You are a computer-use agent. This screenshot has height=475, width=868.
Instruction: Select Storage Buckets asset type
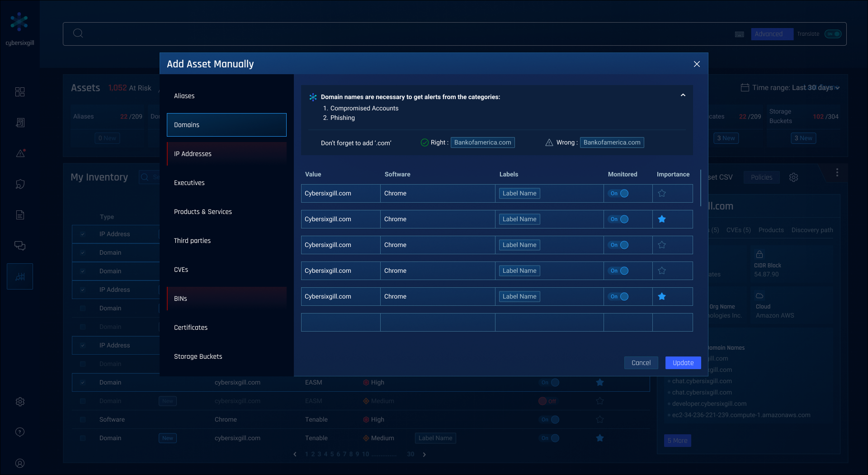(x=226, y=356)
